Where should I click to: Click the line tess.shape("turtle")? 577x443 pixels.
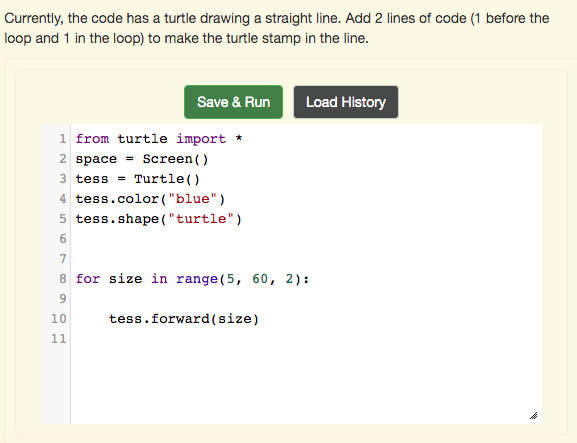click(x=159, y=219)
